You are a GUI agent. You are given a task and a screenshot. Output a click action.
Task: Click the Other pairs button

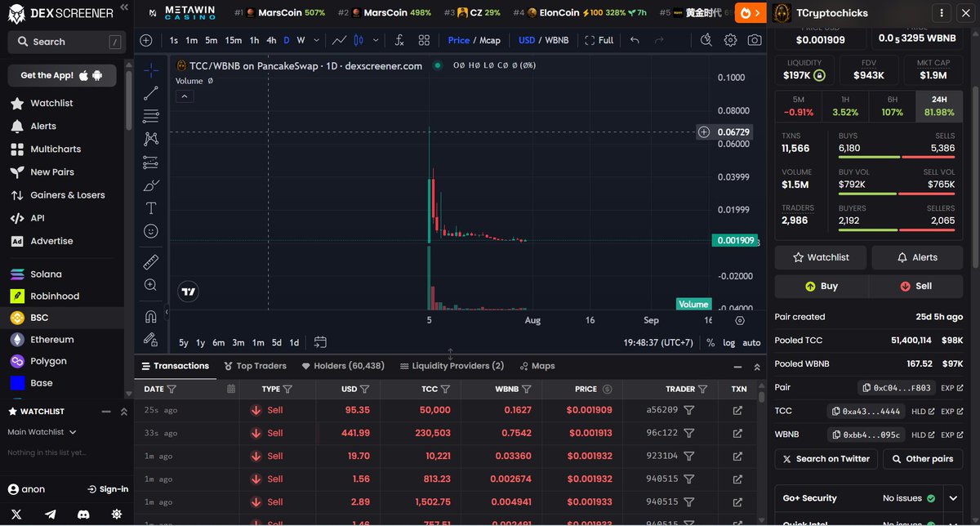[x=923, y=459]
